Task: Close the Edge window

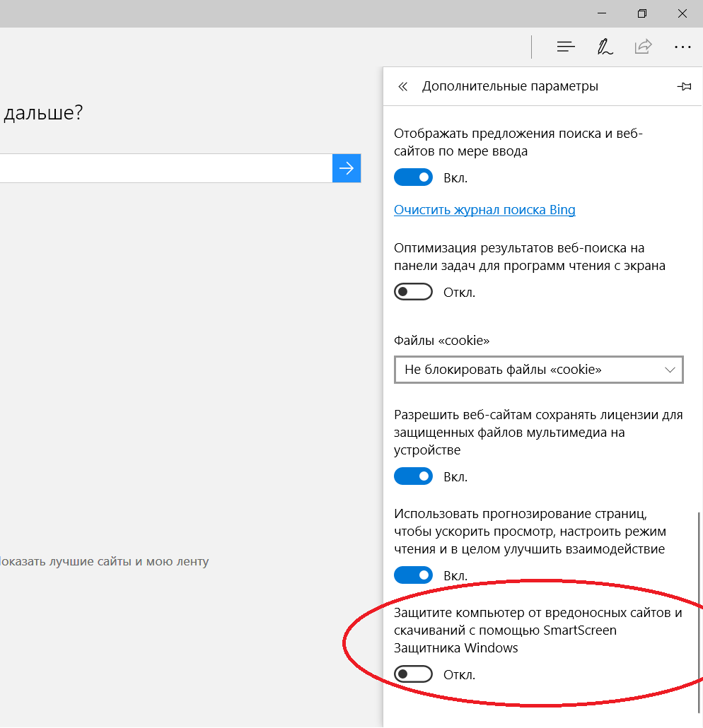Action: (682, 13)
